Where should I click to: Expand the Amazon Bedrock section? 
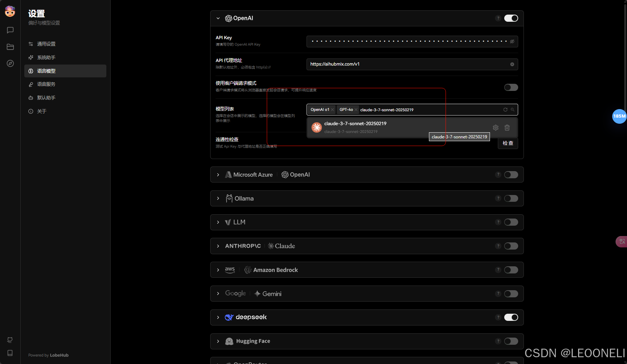[x=218, y=270]
